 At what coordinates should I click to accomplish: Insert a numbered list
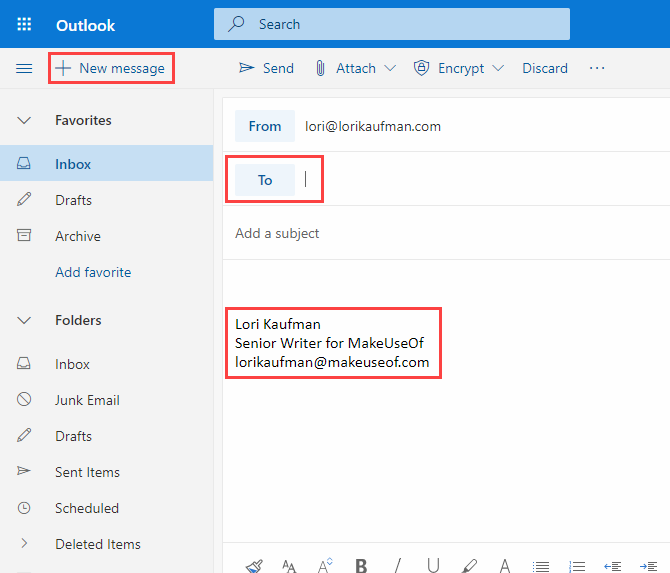point(577,565)
